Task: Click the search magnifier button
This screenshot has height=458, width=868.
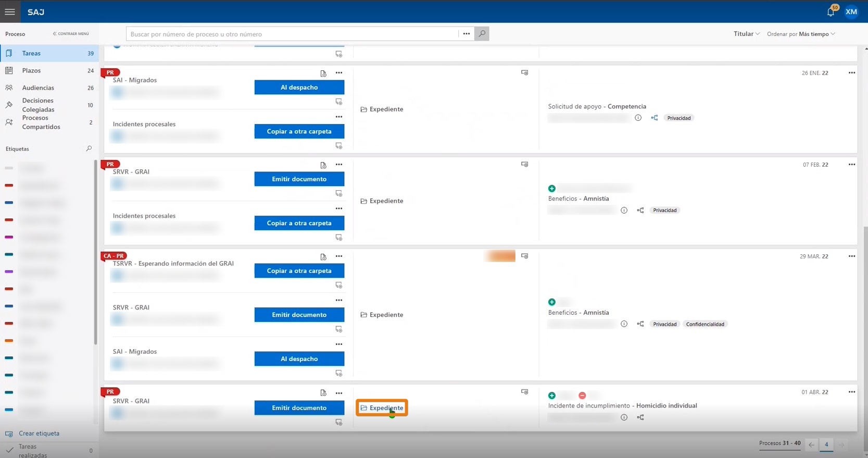Action: point(482,34)
